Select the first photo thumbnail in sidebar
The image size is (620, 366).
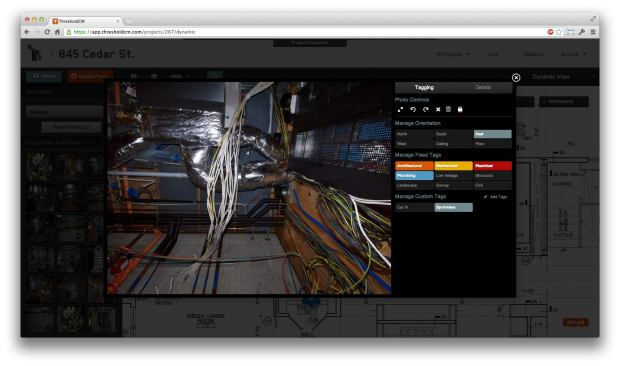40,166
